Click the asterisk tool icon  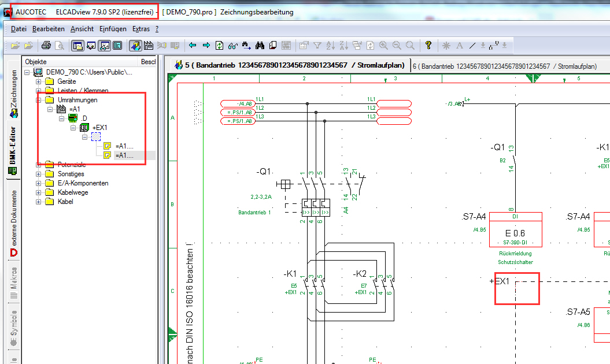446,46
